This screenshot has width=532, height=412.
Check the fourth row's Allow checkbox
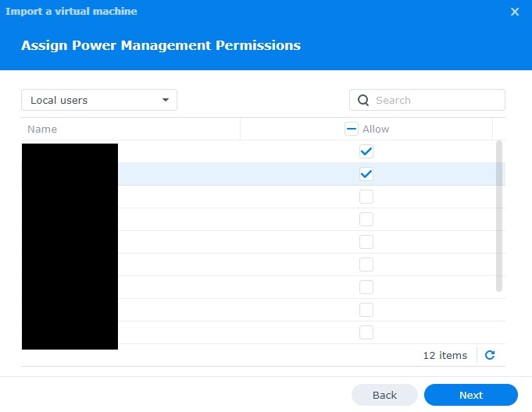coord(366,219)
